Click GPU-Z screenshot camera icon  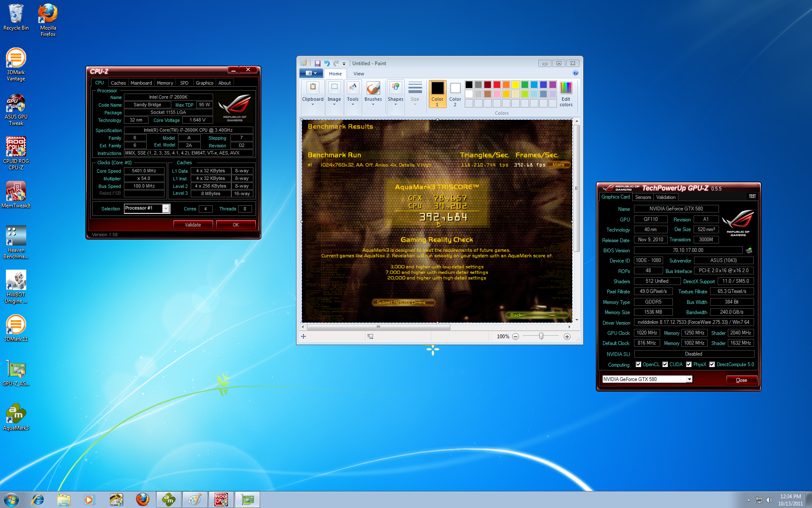pyautogui.click(x=752, y=196)
